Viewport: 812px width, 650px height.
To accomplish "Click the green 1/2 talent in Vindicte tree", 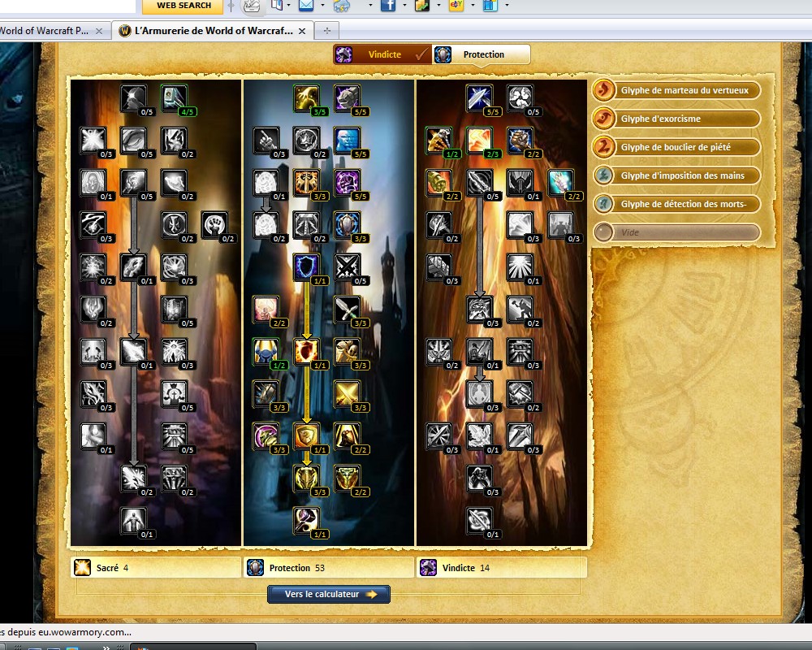I will pos(439,141).
